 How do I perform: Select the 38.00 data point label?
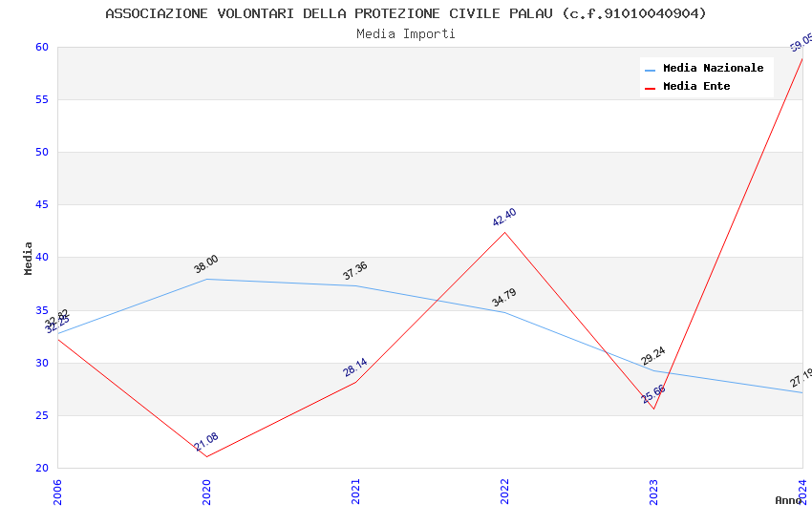(206, 264)
